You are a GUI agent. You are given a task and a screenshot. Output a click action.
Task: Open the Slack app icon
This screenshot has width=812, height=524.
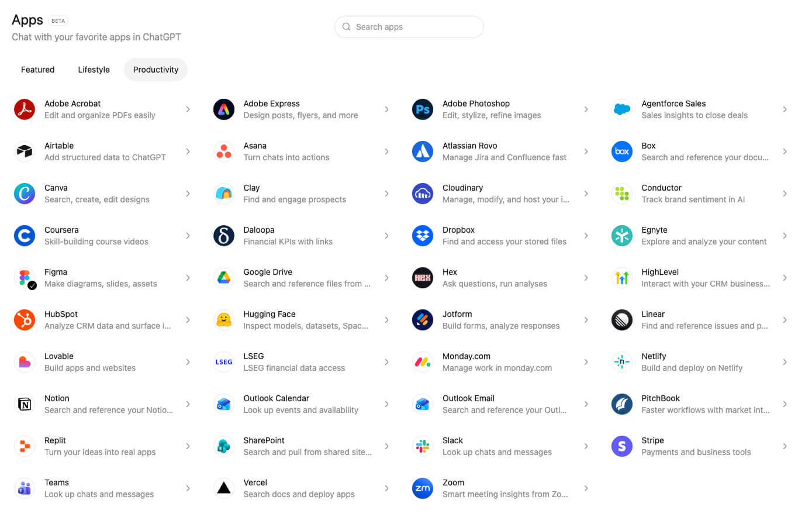click(x=422, y=446)
